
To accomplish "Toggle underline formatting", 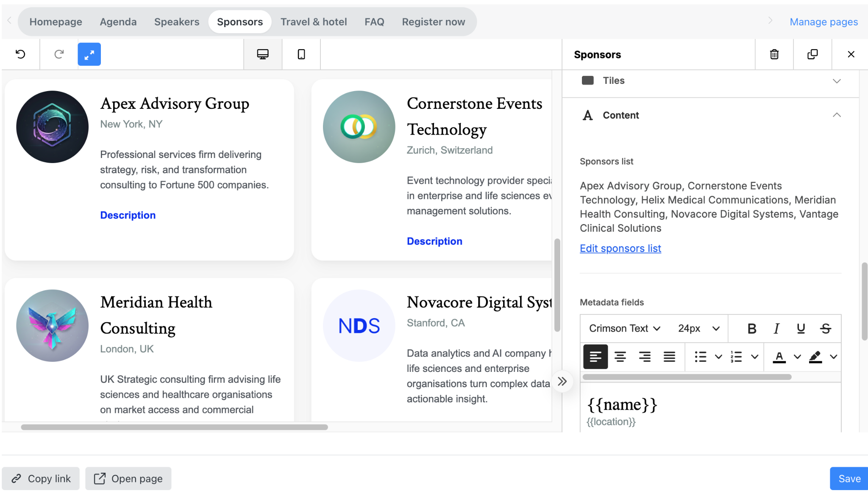I will tap(801, 328).
